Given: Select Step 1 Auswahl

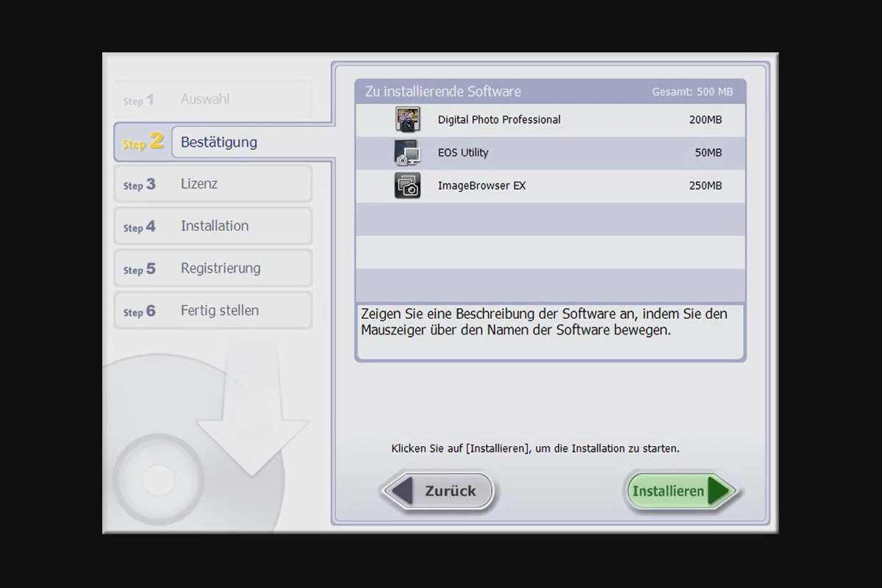Looking at the screenshot, I should 213,99.
